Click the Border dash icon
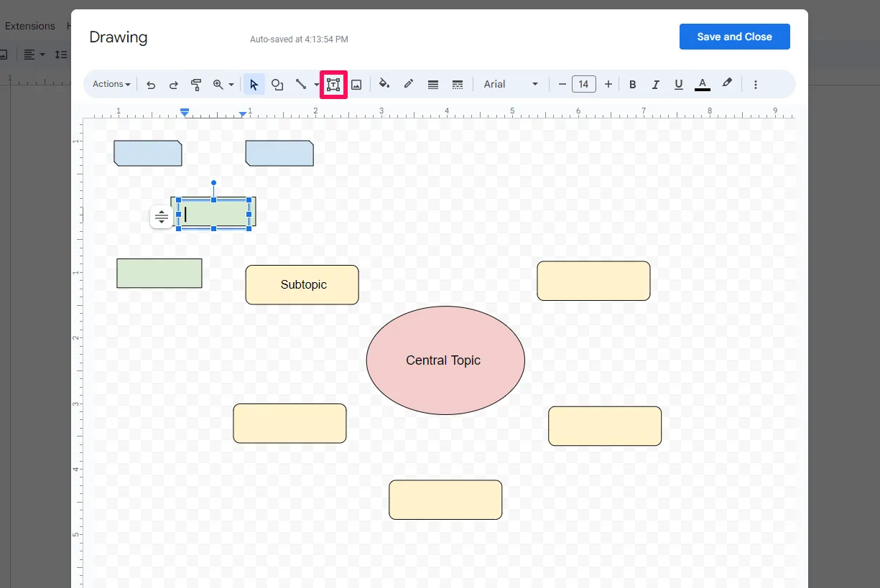 458,84
